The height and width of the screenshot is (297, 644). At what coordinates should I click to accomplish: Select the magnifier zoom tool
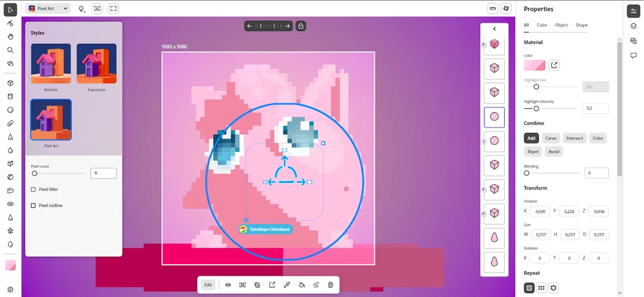[x=10, y=50]
